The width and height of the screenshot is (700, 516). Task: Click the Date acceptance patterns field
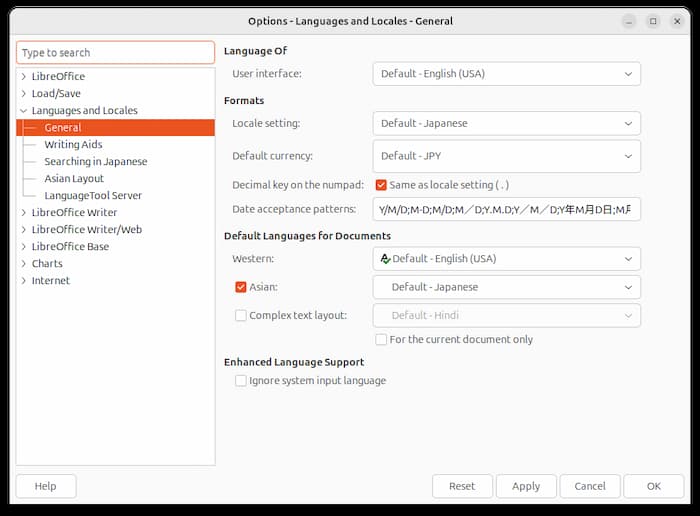506,209
